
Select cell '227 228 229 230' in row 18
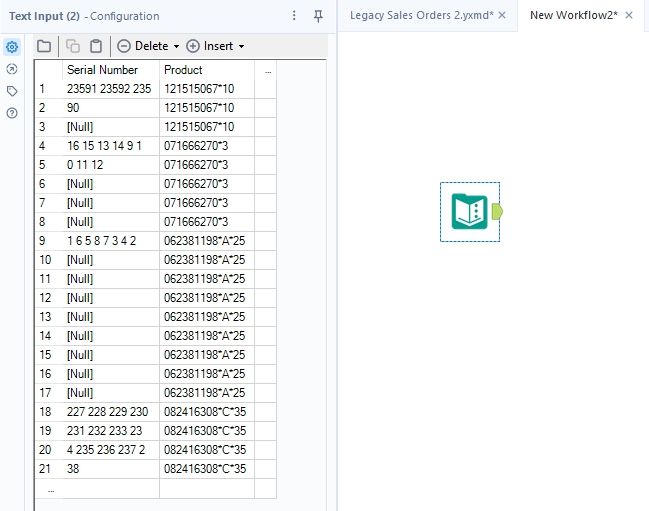point(111,412)
